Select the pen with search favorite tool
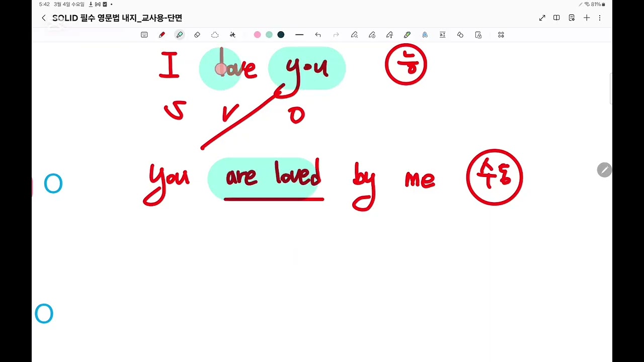 354,35
